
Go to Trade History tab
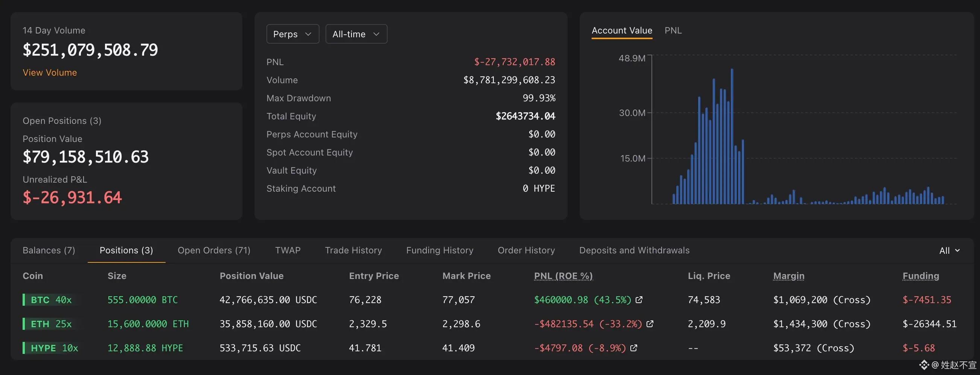(x=353, y=250)
